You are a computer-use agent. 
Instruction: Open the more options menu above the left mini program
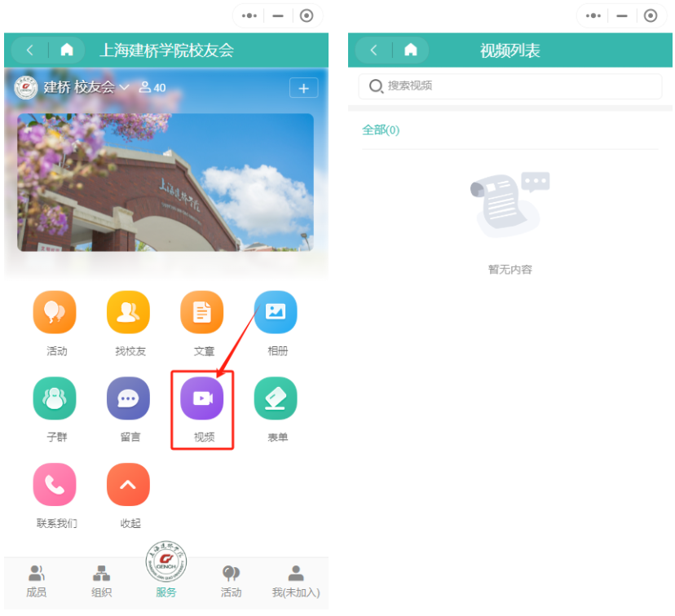click(249, 16)
